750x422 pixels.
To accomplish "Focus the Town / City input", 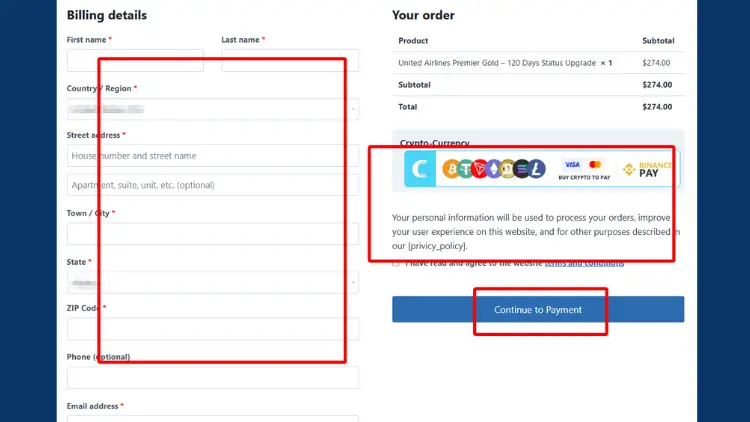I will [212, 234].
